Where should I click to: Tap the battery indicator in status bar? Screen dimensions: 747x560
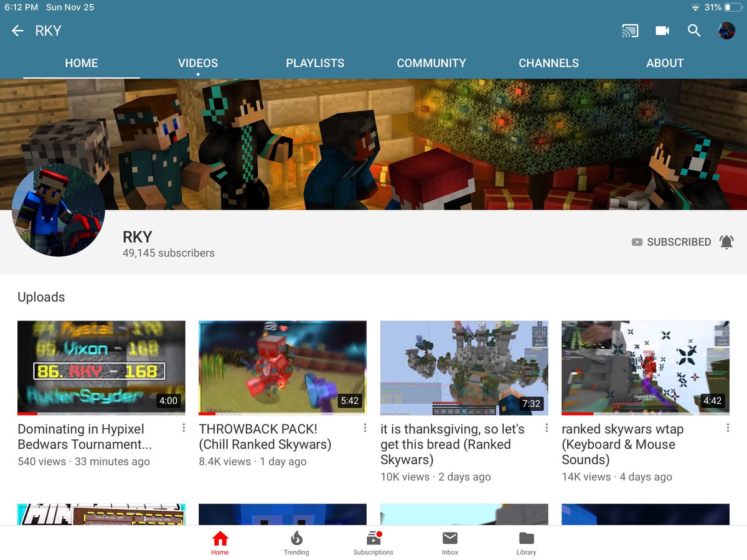(733, 7)
